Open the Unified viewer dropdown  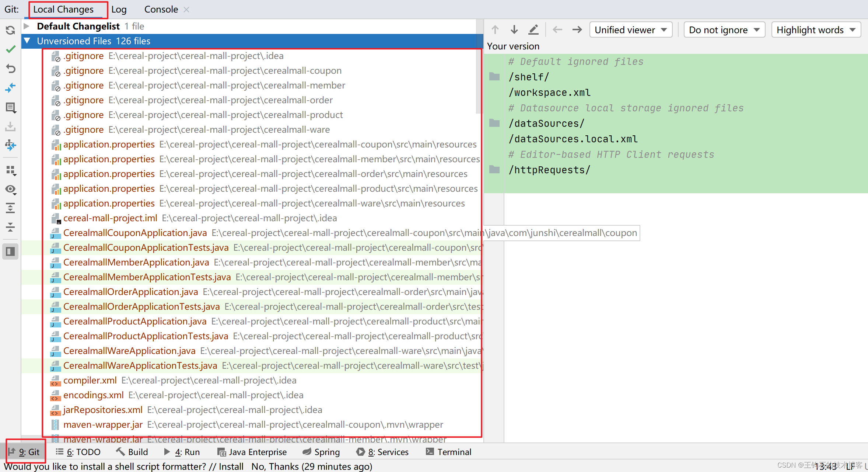[631, 30]
